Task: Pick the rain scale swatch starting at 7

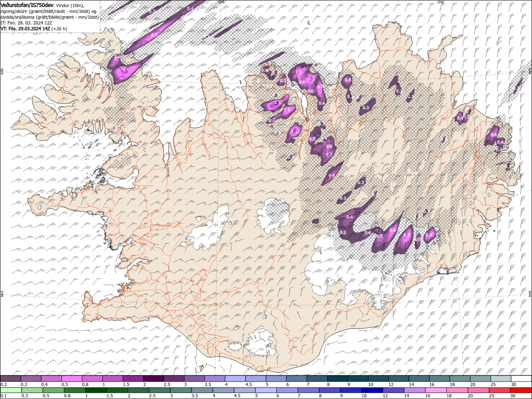Action: [308, 390]
